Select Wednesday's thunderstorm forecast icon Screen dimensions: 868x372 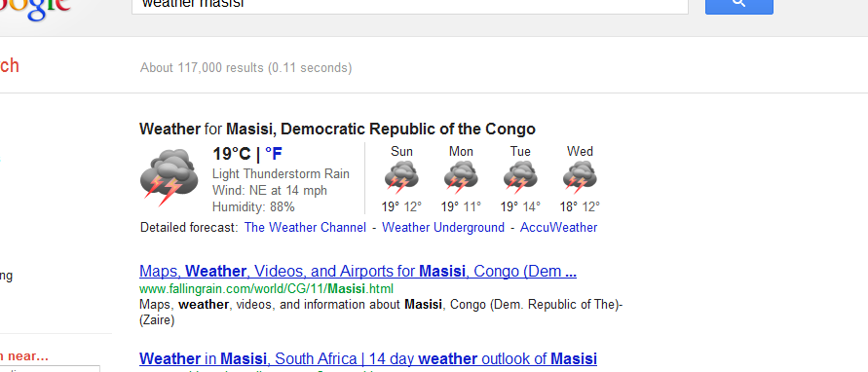point(580,177)
